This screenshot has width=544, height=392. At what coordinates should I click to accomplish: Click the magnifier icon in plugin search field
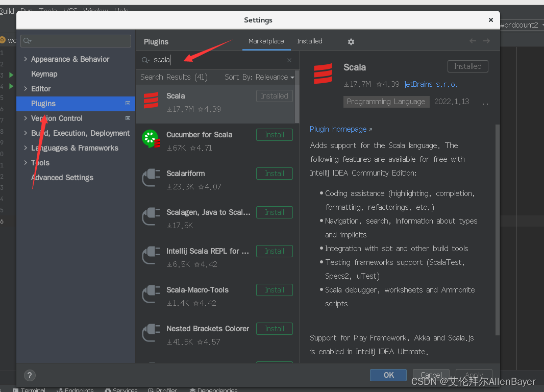145,60
